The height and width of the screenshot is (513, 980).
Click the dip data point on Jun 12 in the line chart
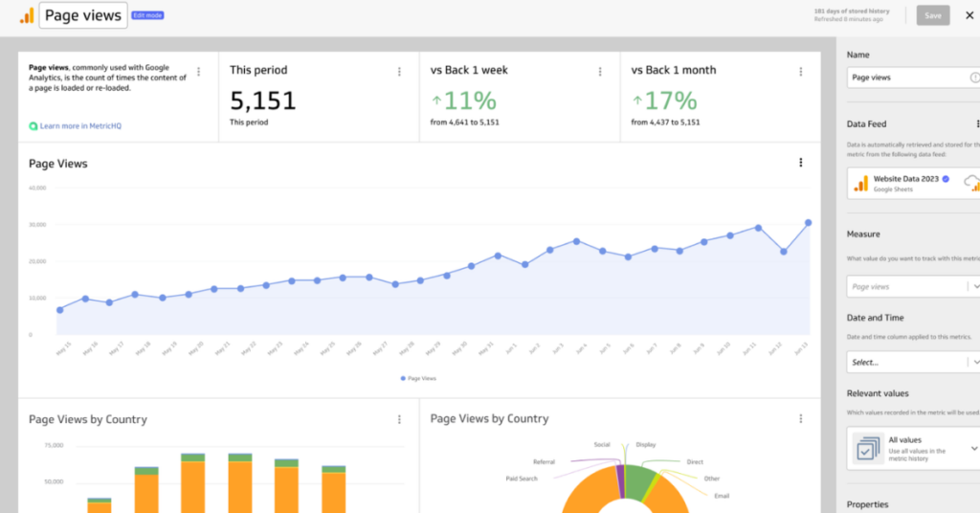pos(784,252)
